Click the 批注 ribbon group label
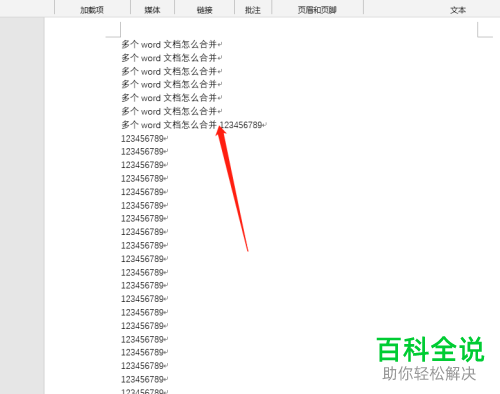The image size is (500, 394). pos(253,10)
